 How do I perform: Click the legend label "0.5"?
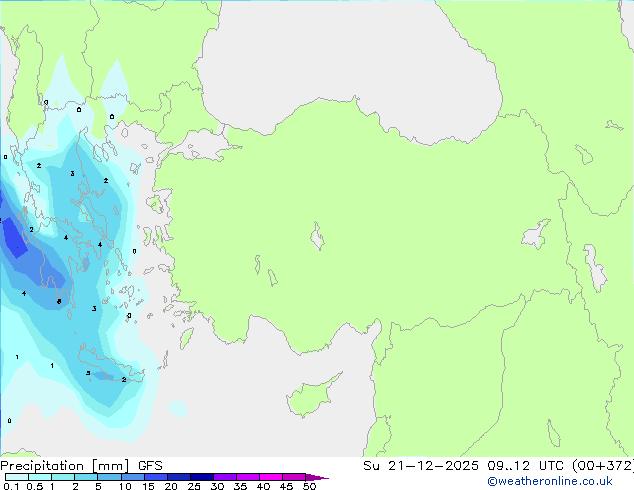click(x=35, y=486)
